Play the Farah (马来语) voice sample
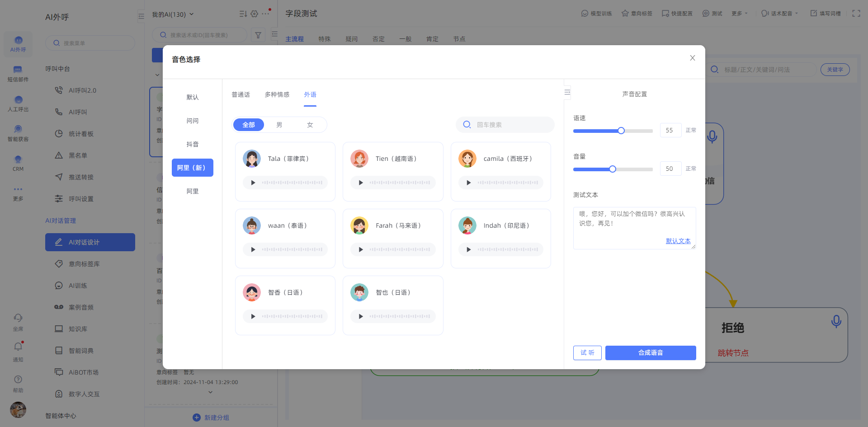The height and width of the screenshot is (427, 868). [x=361, y=249]
